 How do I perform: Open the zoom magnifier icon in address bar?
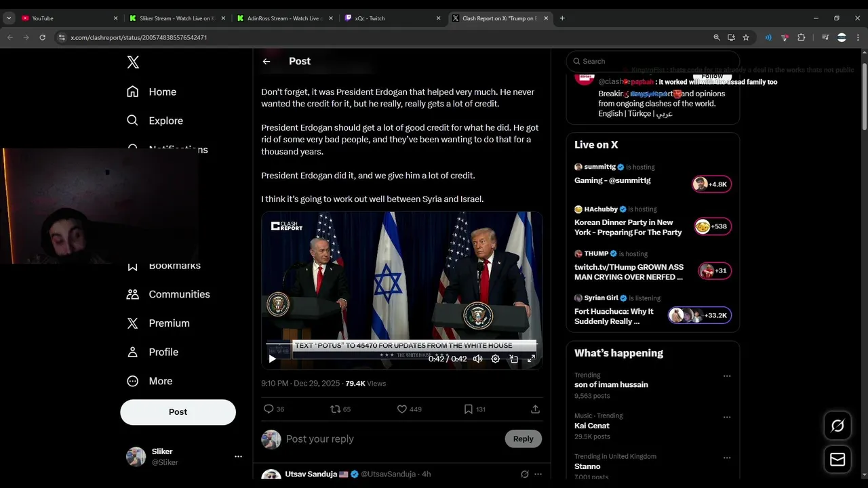point(717,37)
